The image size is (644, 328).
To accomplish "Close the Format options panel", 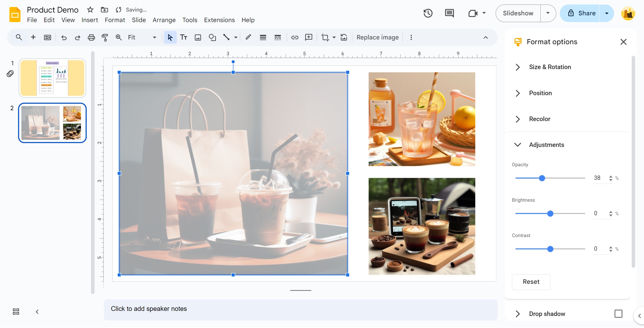I will [x=623, y=42].
